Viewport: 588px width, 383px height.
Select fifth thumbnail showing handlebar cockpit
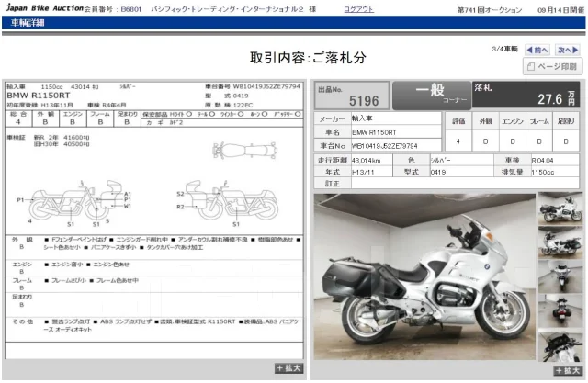560,345
